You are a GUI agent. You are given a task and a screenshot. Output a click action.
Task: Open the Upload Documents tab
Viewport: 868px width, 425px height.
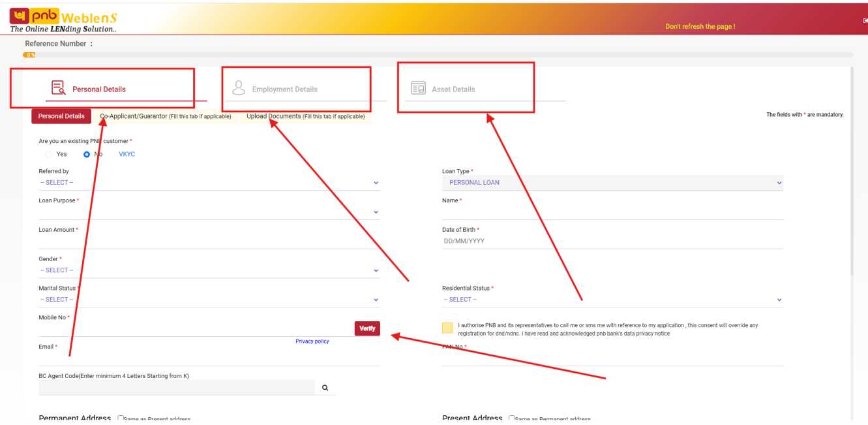click(x=306, y=116)
